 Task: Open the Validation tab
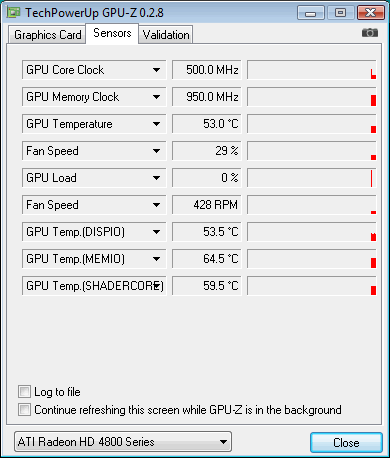[166, 35]
